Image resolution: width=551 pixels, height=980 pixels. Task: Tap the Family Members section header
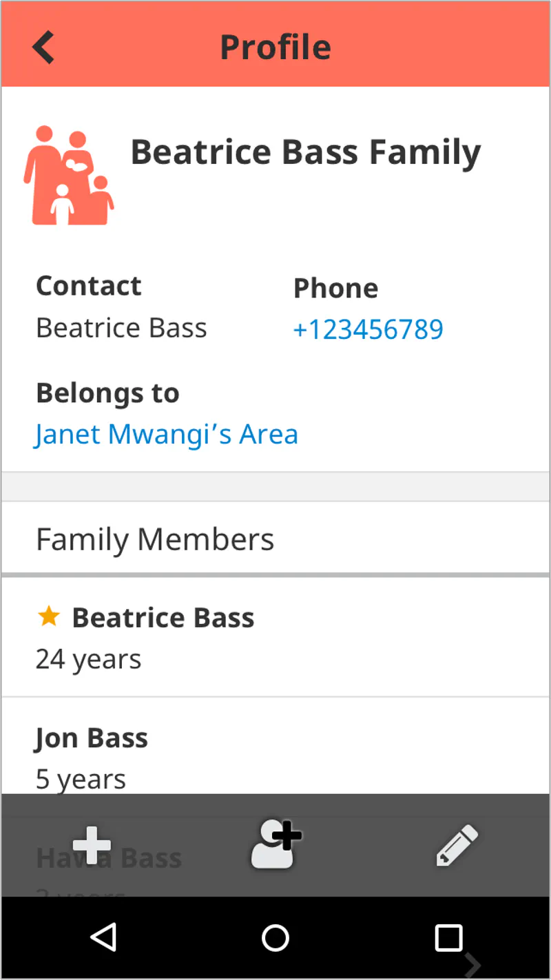[x=275, y=539]
